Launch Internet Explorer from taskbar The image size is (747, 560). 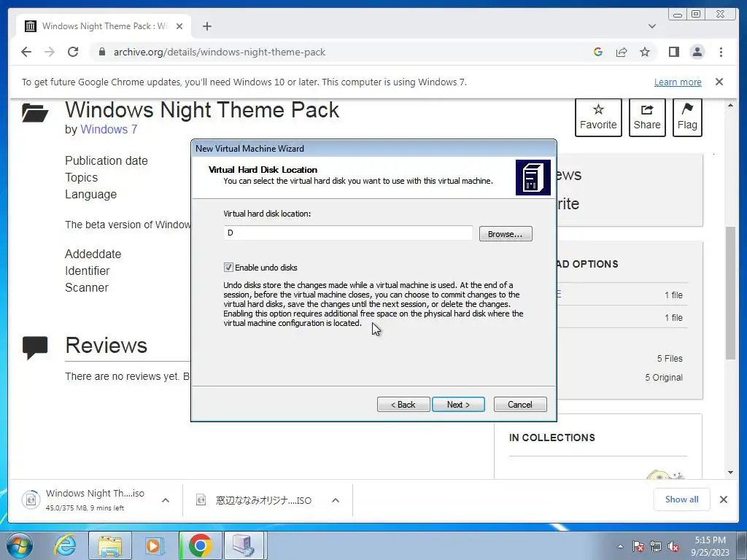[x=65, y=545]
